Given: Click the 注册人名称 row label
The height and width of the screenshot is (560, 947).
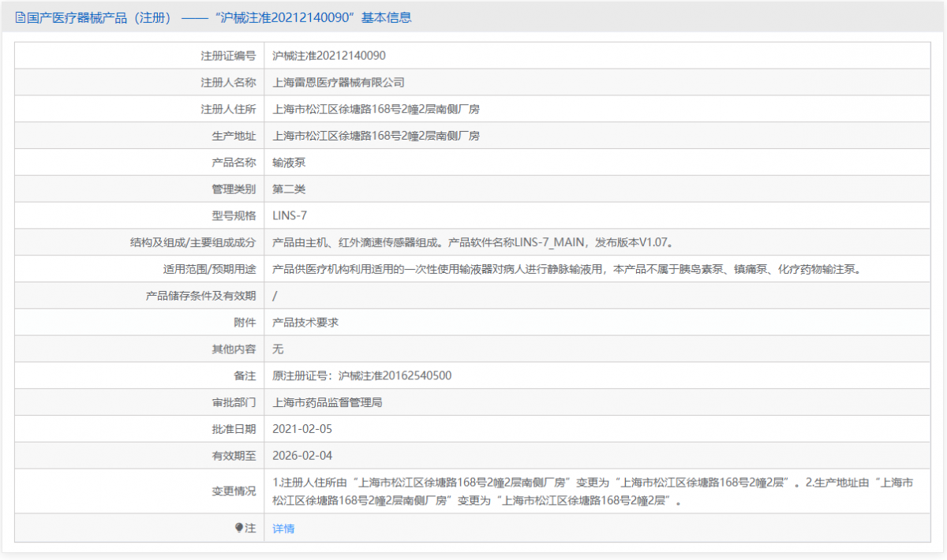Looking at the screenshot, I should [x=228, y=82].
